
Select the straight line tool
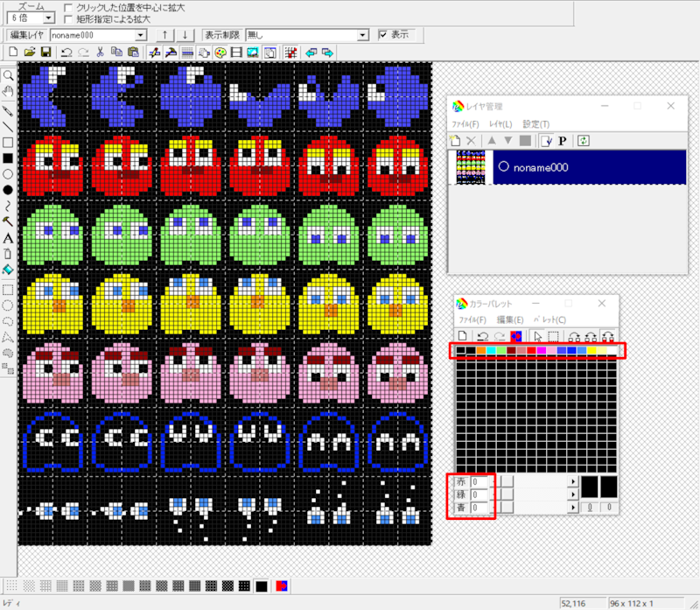(x=8, y=127)
